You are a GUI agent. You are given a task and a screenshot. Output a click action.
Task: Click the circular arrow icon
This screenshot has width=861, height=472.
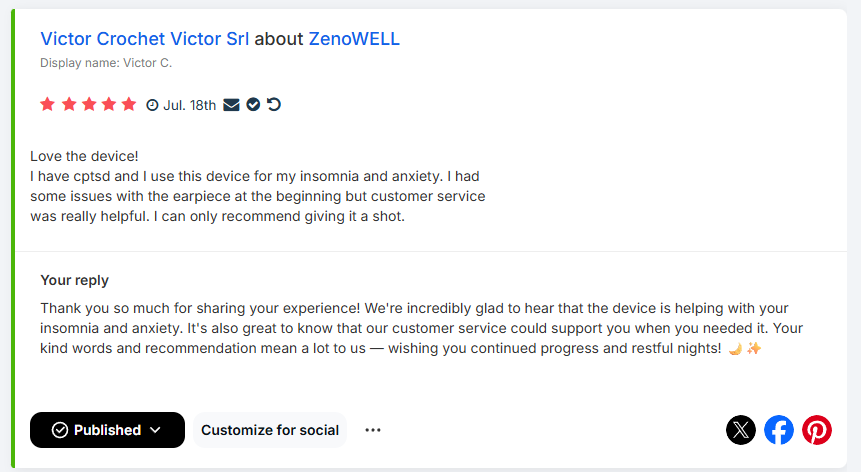[x=274, y=104]
